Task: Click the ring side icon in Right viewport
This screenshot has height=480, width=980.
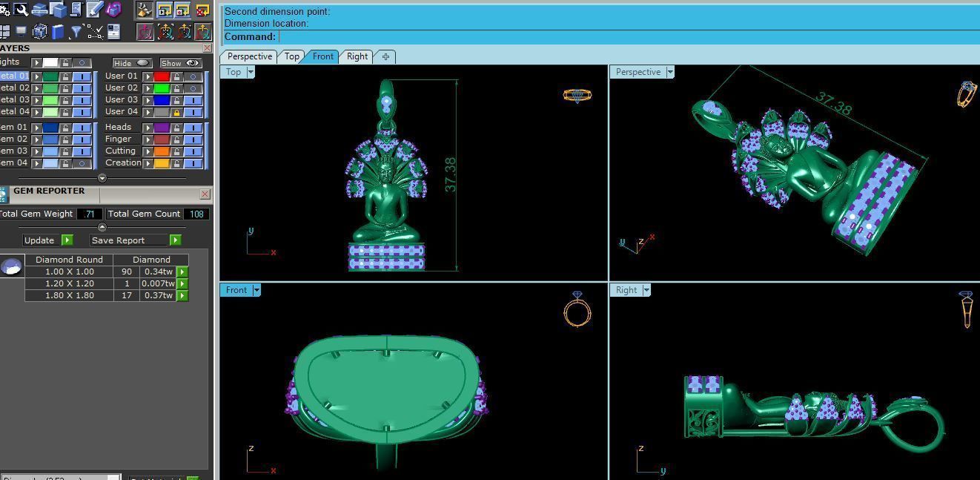Action: pyautogui.click(x=967, y=309)
